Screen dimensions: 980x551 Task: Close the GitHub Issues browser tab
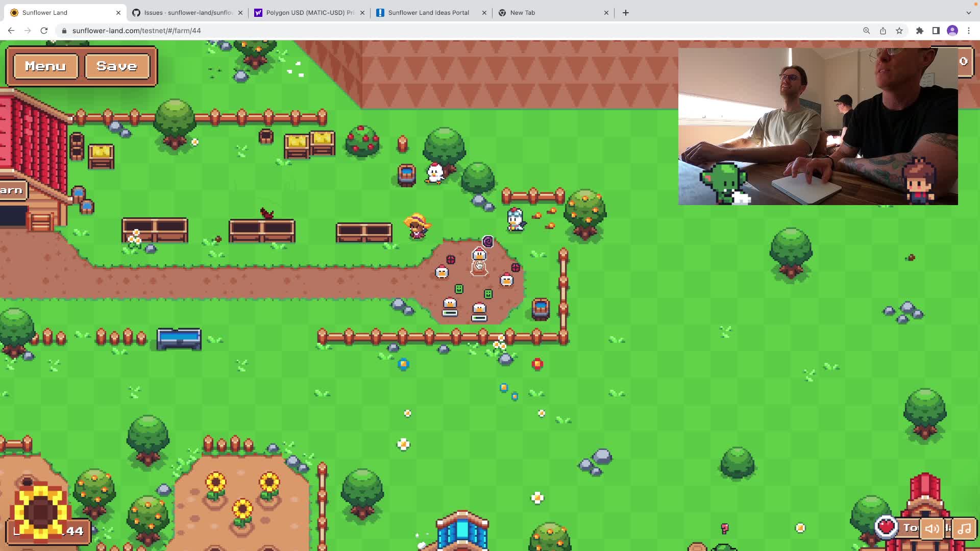point(240,13)
